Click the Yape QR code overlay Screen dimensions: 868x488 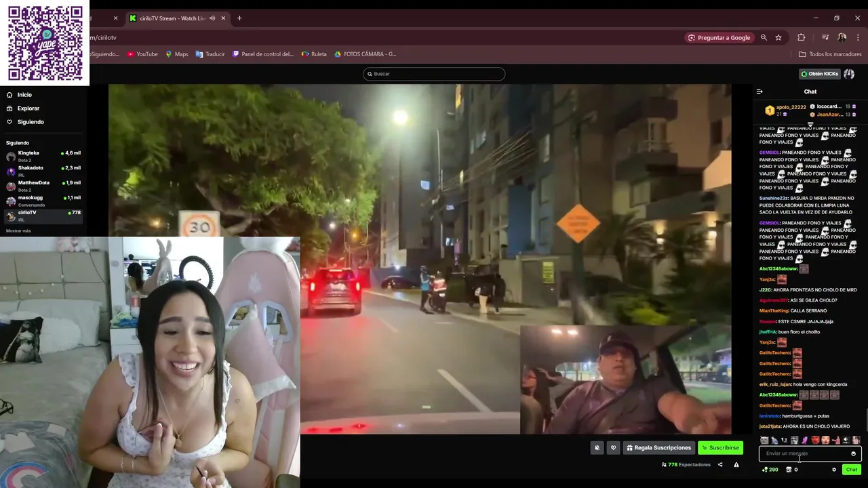coord(45,43)
